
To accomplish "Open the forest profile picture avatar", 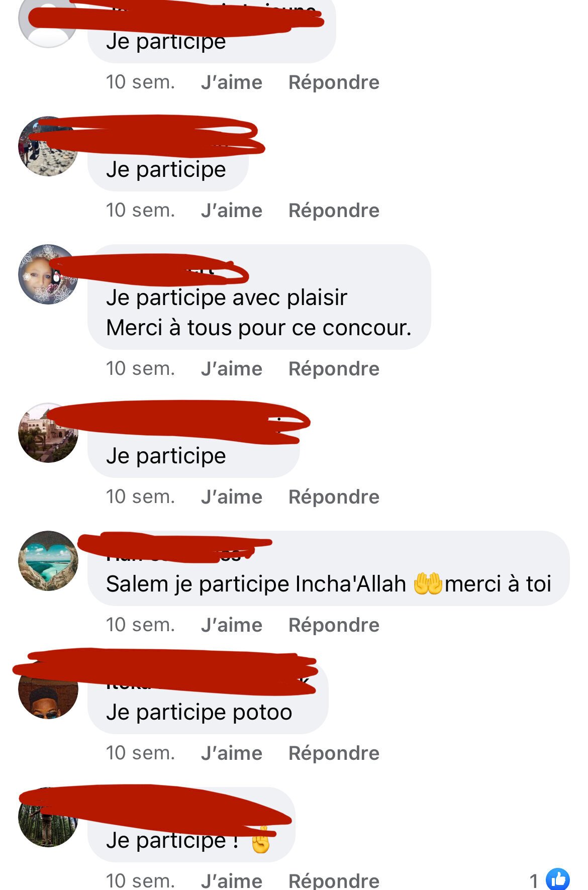I will (48, 817).
